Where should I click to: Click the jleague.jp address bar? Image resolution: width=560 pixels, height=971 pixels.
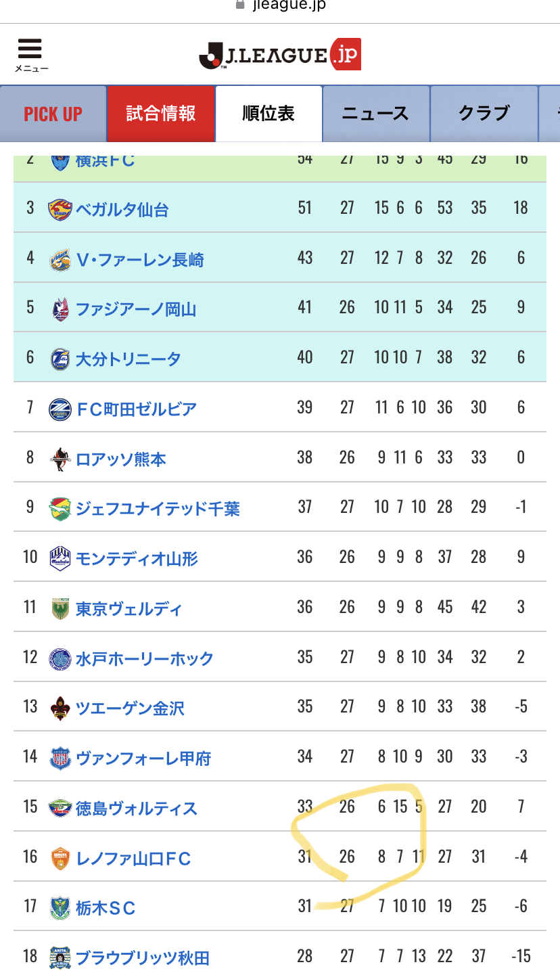(280, 5)
